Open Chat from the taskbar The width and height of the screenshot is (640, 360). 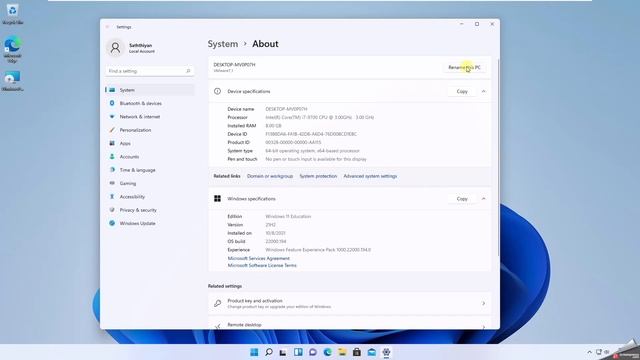[313, 352]
